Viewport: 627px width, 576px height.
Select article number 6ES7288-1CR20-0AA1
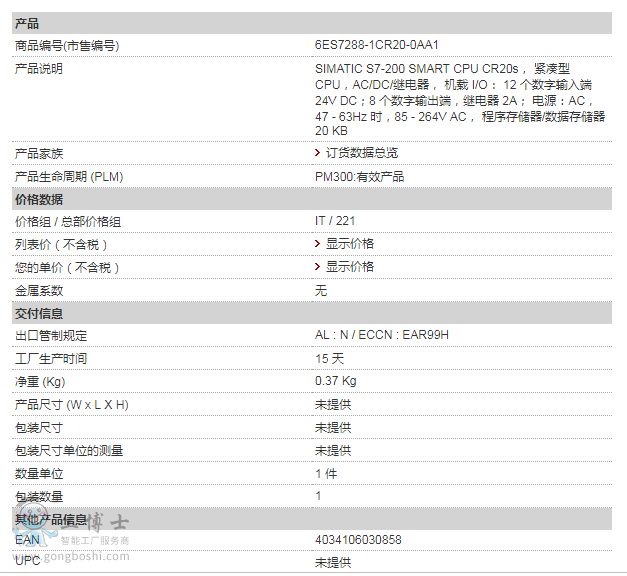pos(377,45)
